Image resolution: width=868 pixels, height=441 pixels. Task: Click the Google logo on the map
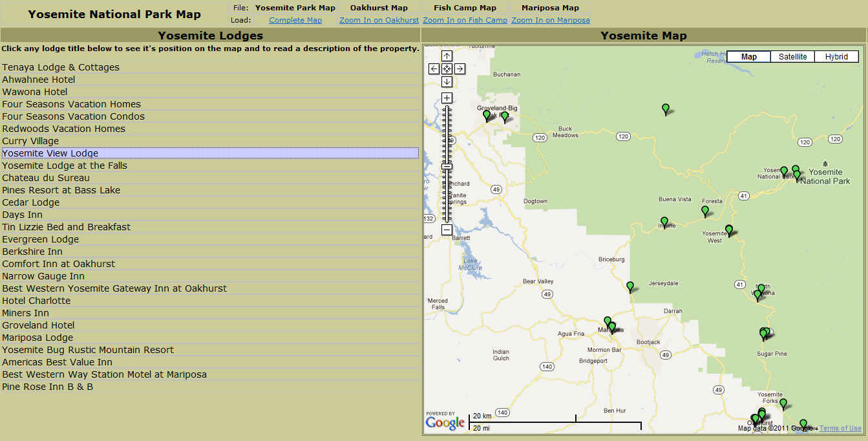click(x=445, y=422)
